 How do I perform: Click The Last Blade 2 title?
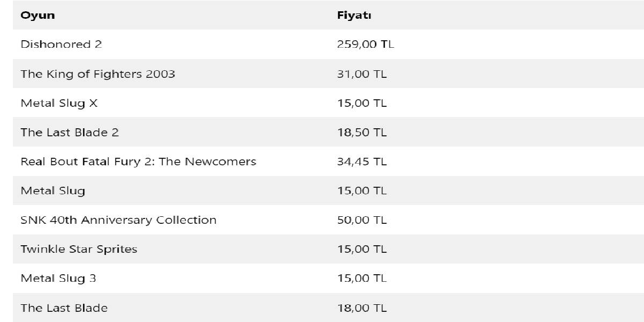[x=70, y=133]
